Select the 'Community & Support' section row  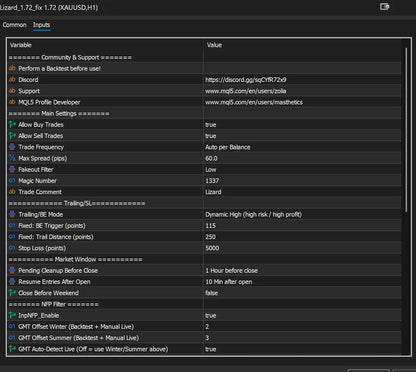pyautogui.click(x=204, y=57)
